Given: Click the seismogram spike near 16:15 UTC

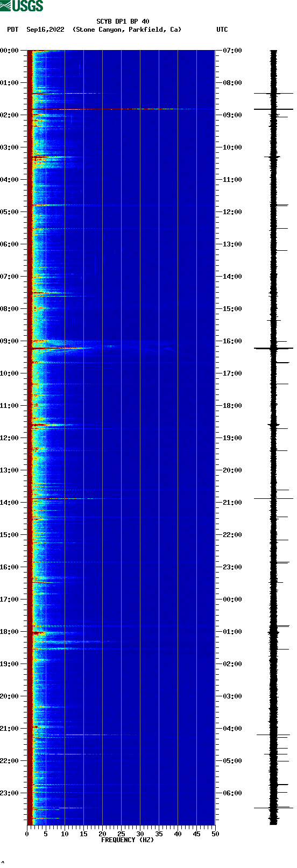Looking at the screenshot, I should click(x=273, y=348).
